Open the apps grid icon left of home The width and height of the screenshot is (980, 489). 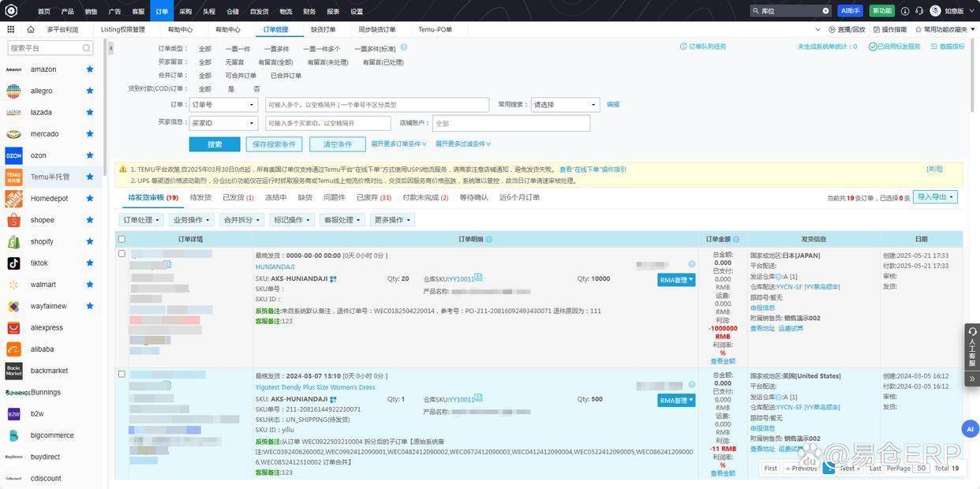click(9, 28)
